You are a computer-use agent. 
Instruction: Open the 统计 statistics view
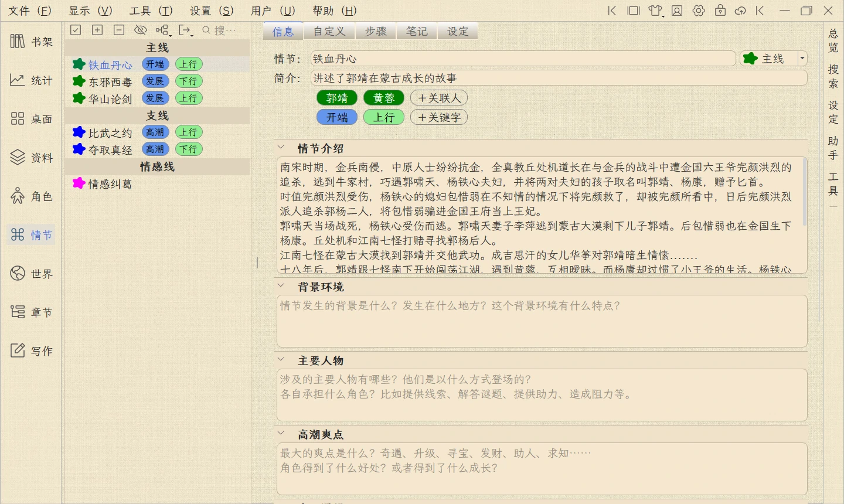coord(31,80)
